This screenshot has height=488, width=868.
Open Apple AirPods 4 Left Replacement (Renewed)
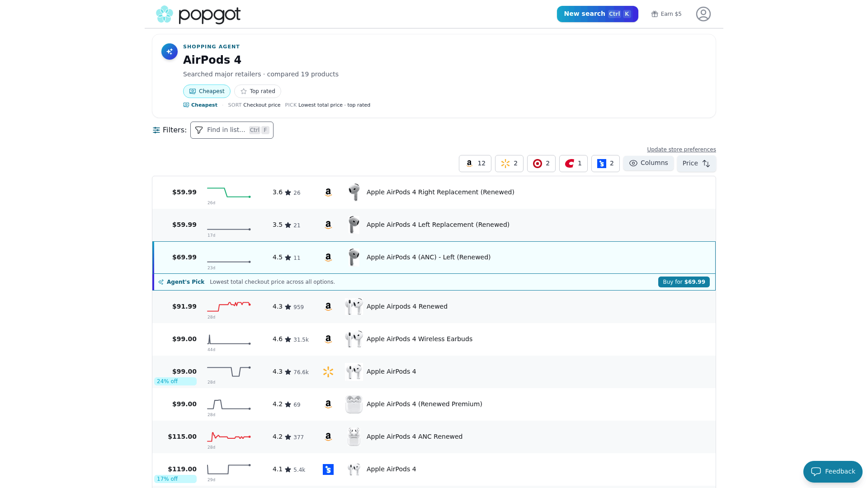click(x=438, y=225)
